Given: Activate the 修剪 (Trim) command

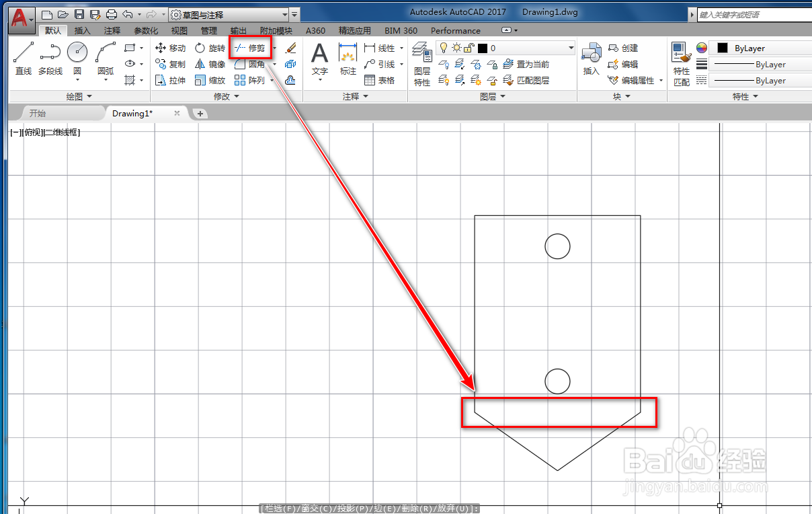Looking at the screenshot, I should click(249, 48).
